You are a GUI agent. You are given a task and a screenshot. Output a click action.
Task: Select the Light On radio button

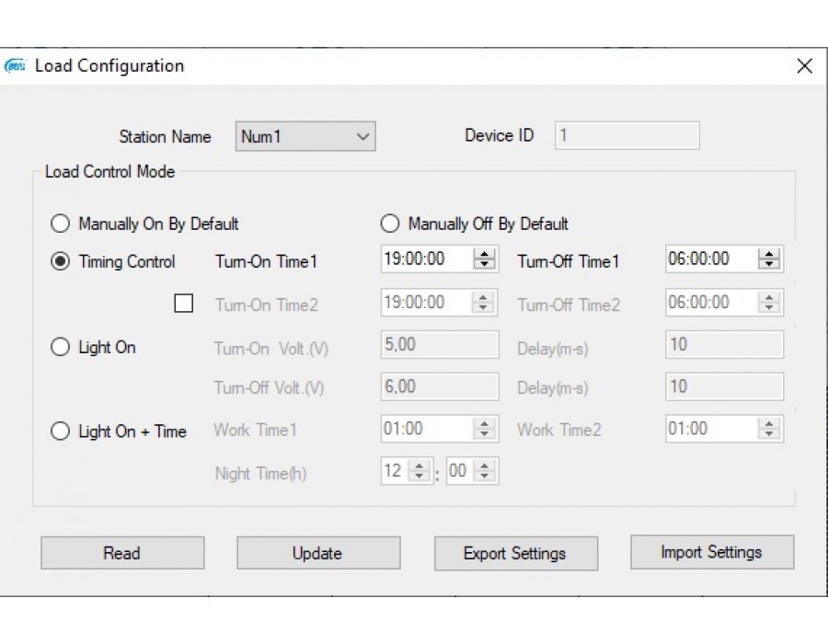pyautogui.click(x=61, y=348)
